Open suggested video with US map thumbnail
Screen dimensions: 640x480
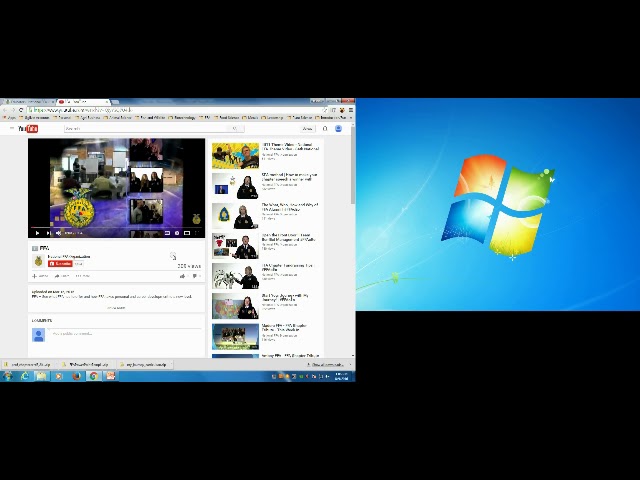coord(235,306)
